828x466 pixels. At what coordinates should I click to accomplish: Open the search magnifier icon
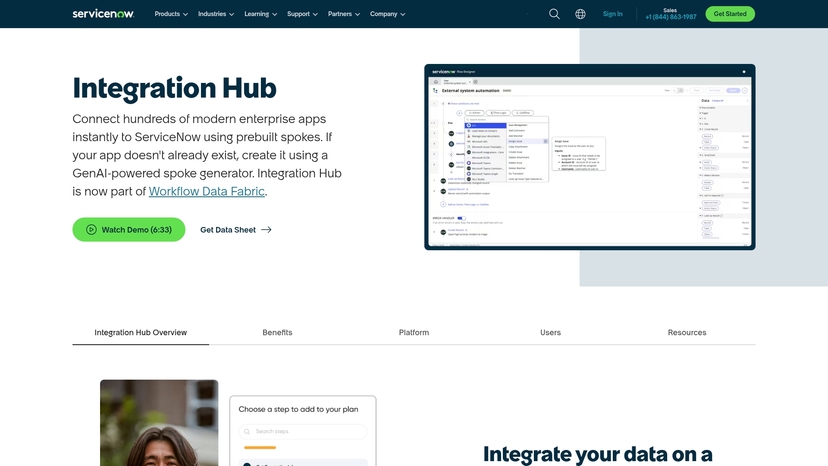tap(555, 14)
